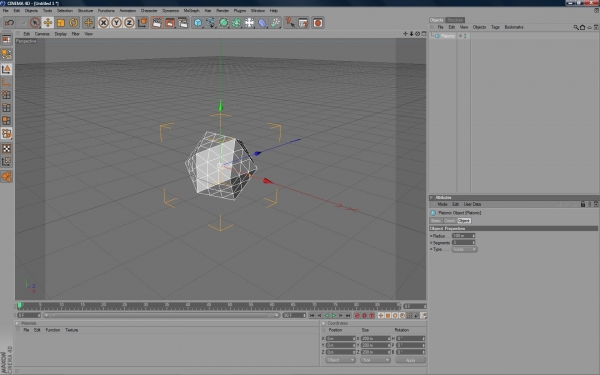Toggle X axis lock

click(103, 23)
